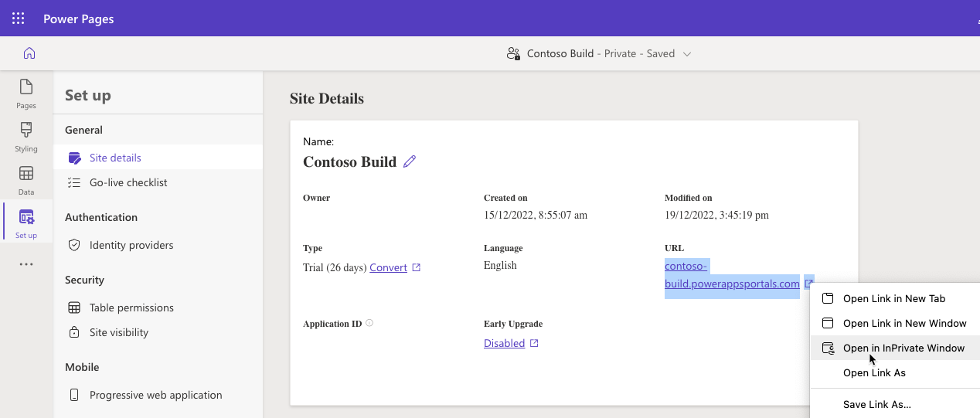Go to Home via house icon
Image resolution: width=980 pixels, height=418 pixels.
point(29,53)
